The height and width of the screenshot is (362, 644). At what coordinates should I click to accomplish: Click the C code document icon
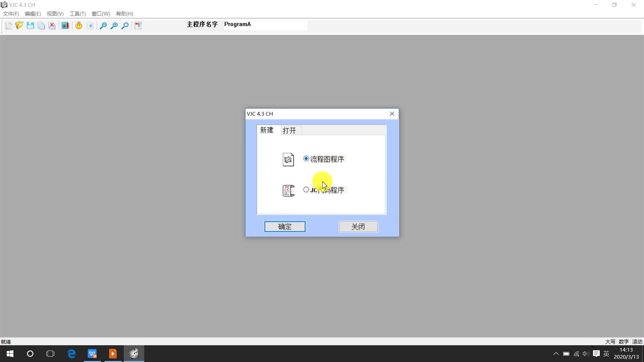coord(90,25)
